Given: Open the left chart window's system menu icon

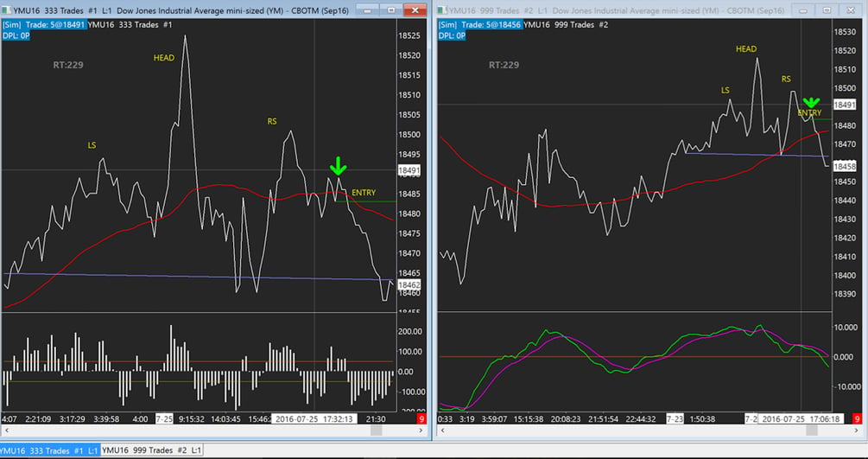Looking at the screenshot, I should [6, 10].
